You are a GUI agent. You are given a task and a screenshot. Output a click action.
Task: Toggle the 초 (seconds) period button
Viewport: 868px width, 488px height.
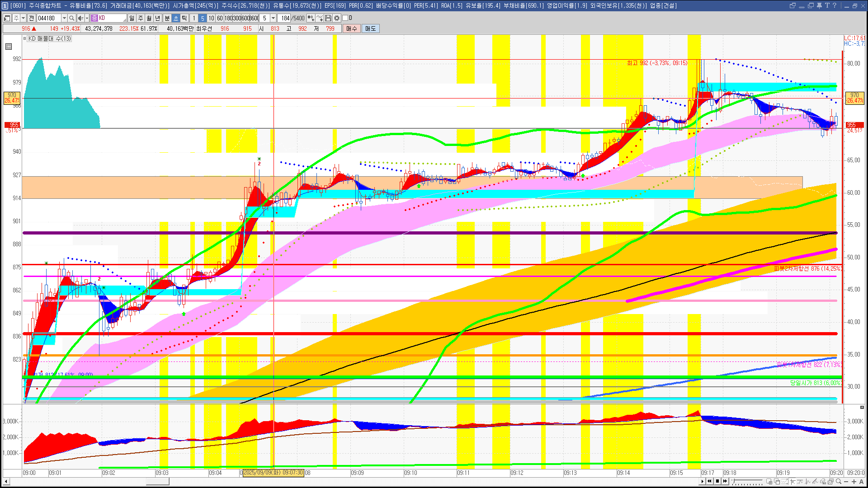pos(176,18)
